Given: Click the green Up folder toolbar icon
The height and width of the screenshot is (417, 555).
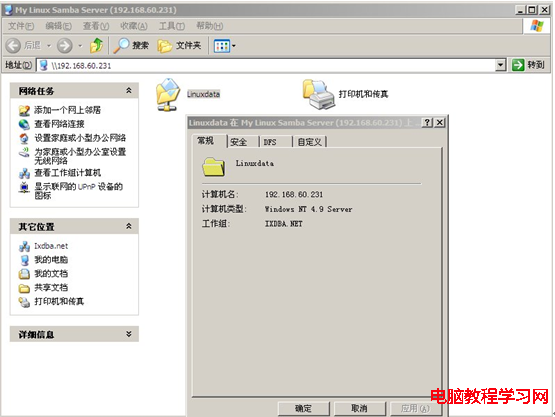Looking at the screenshot, I should tap(96, 46).
